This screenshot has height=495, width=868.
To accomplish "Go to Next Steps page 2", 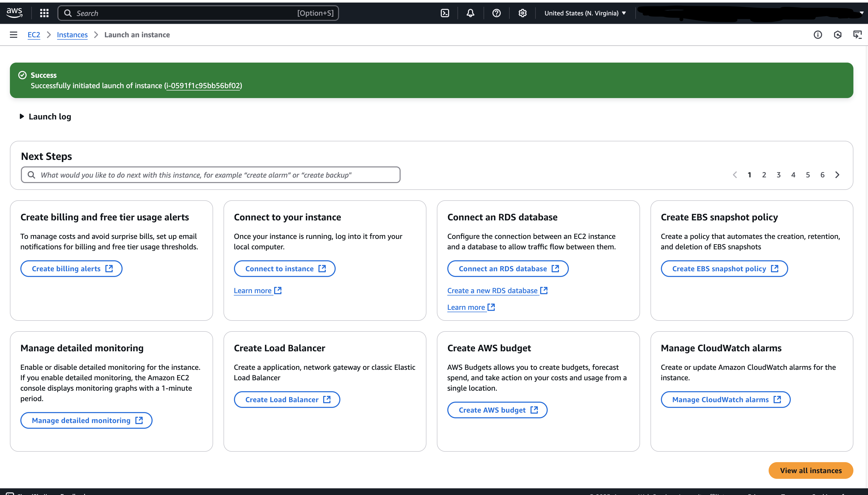I will point(764,175).
